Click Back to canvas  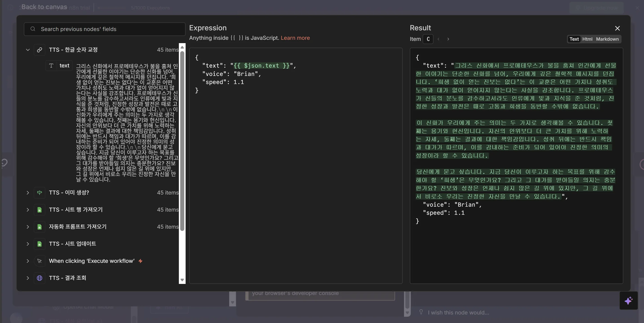point(44,7)
